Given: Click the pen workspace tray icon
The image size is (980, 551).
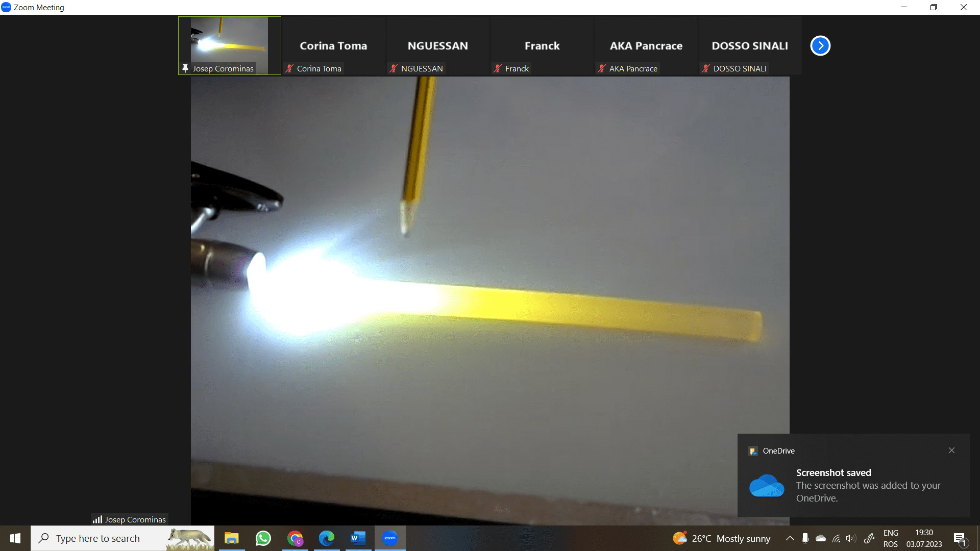Looking at the screenshot, I should point(869,538).
